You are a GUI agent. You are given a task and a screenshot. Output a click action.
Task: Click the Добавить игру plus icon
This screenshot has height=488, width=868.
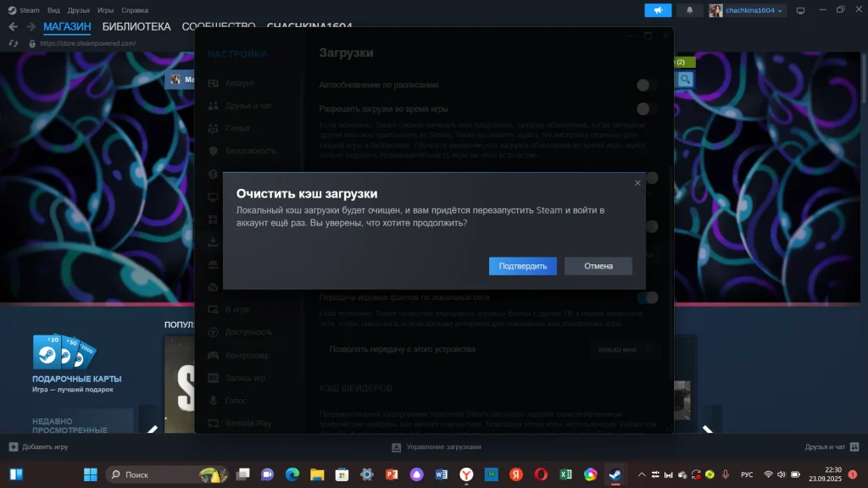tap(13, 446)
